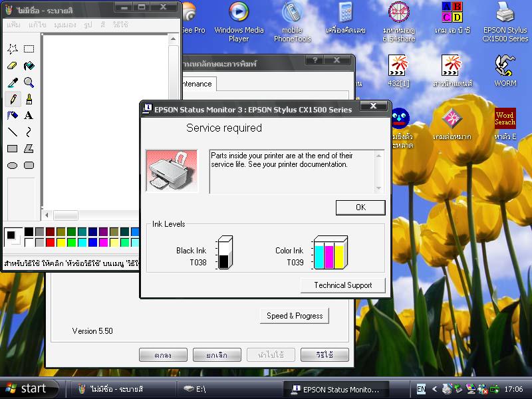The height and width of the screenshot is (399, 532).
Task: Switch to Paint via its taskbar button
Action: [124, 389]
